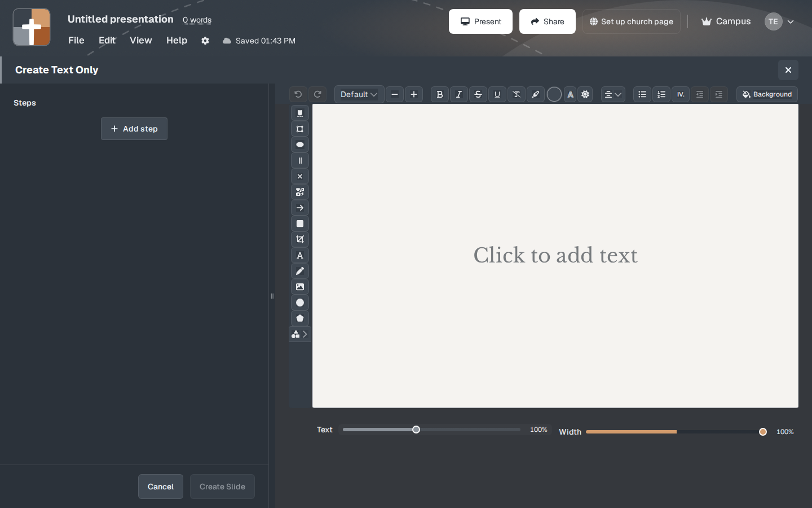Open the TE account dropdown

(x=780, y=21)
